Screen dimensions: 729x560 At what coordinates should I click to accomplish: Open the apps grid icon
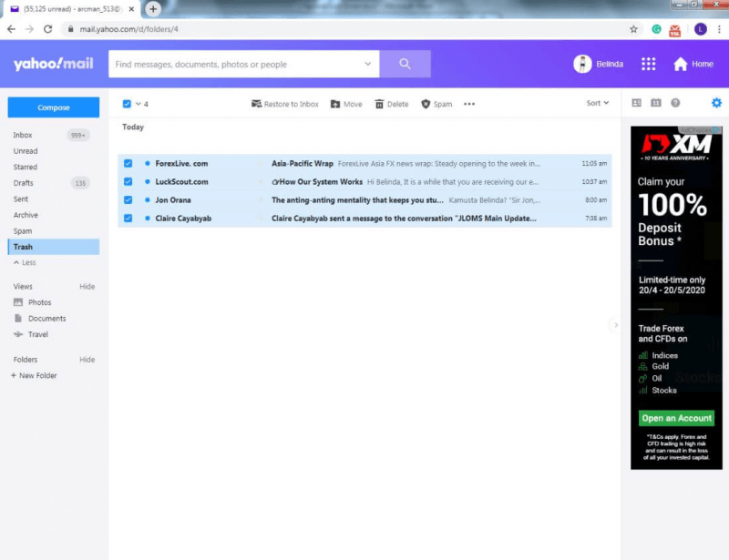tap(648, 64)
